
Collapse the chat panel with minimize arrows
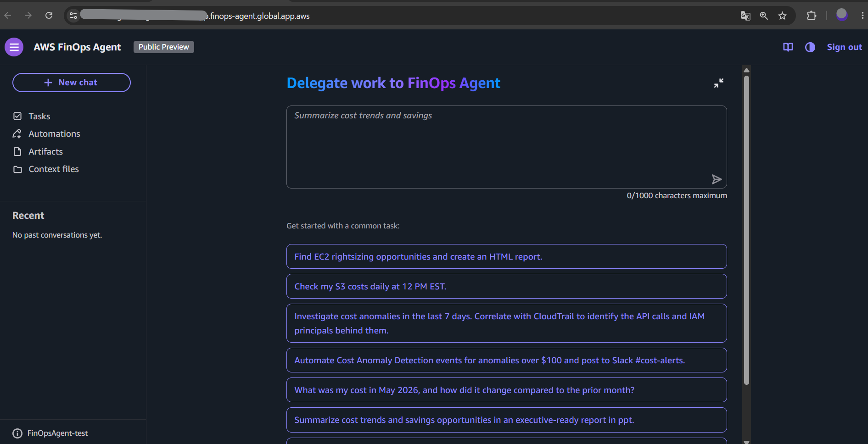pyautogui.click(x=719, y=83)
